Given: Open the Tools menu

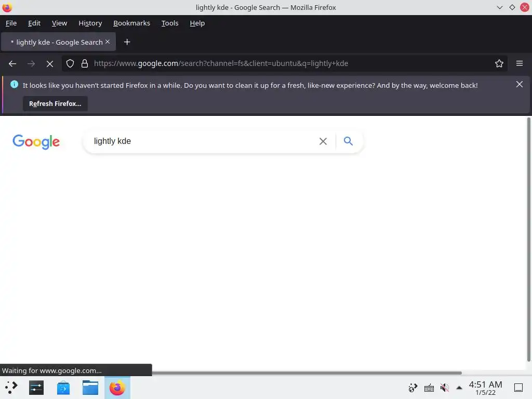Looking at the screenshot, I should (x=170, y=23).
